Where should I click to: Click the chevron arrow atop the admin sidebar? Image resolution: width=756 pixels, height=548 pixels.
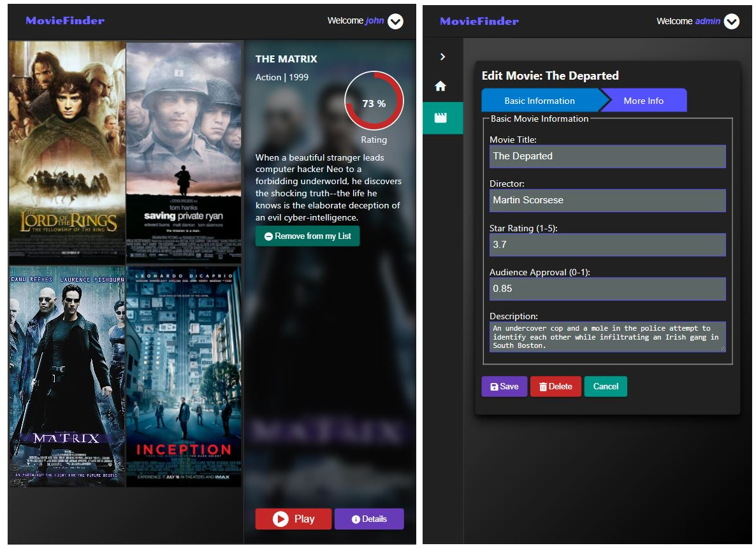coord(442,56)
